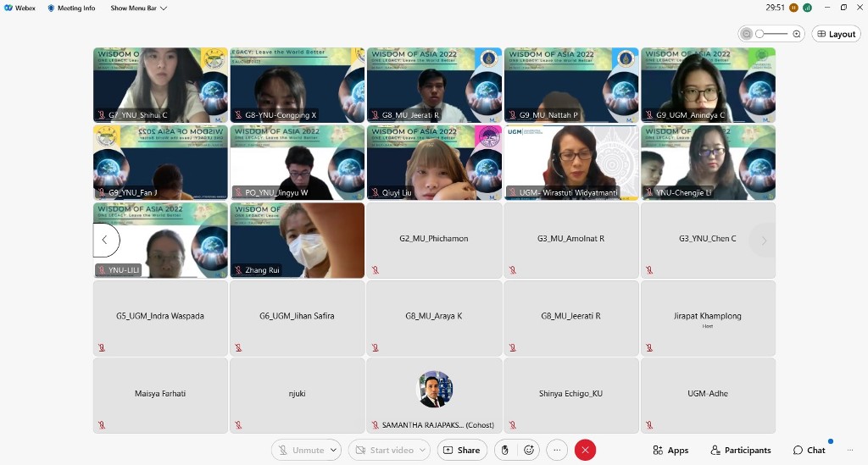Image resolution: width=868 pixels, height=465 pixels.
Task: Click the raise hand icon
Action: (505, 451)
